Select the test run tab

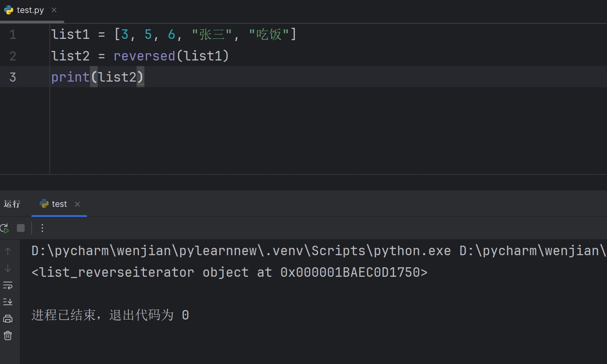pos(59,204)
